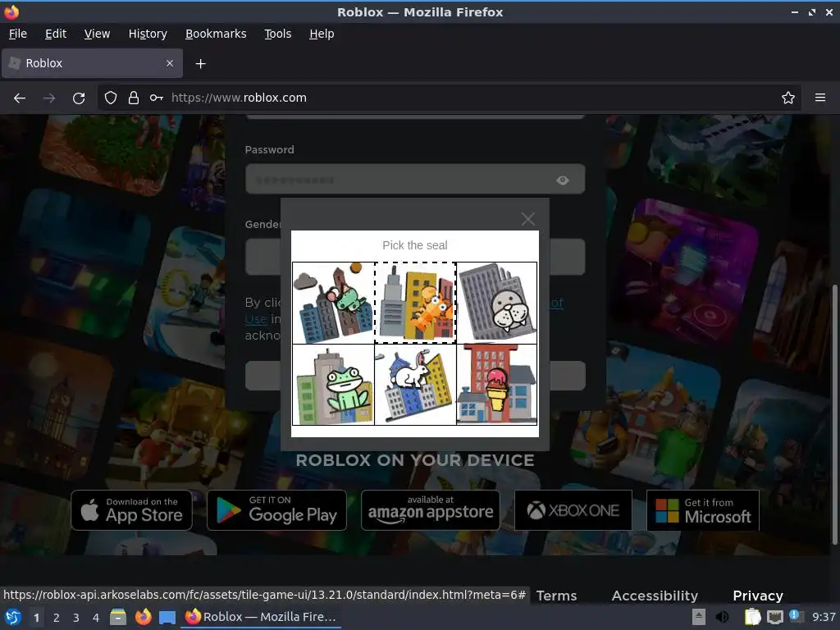Go back with the browser back arrow
840x630 pixels.
coord(20,98)
